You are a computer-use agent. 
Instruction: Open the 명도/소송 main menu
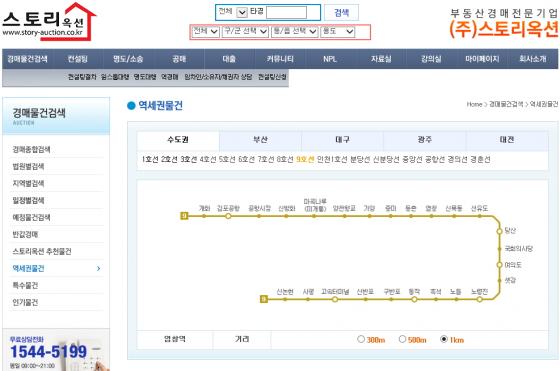pos(128,59)
